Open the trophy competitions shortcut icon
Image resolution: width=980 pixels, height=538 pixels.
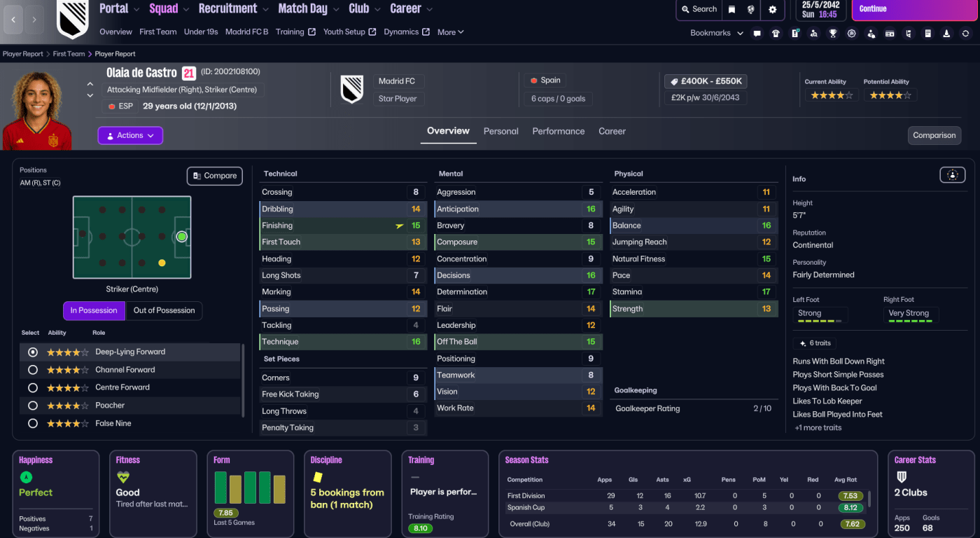(x=833, y=33)
